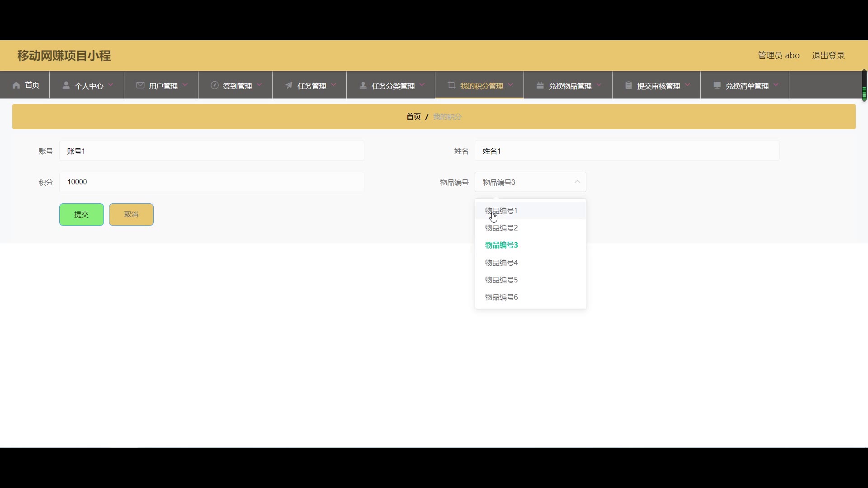Open the 兑换清单管理 menu
The height and width of the screenshot is (488, 868).
745,85
